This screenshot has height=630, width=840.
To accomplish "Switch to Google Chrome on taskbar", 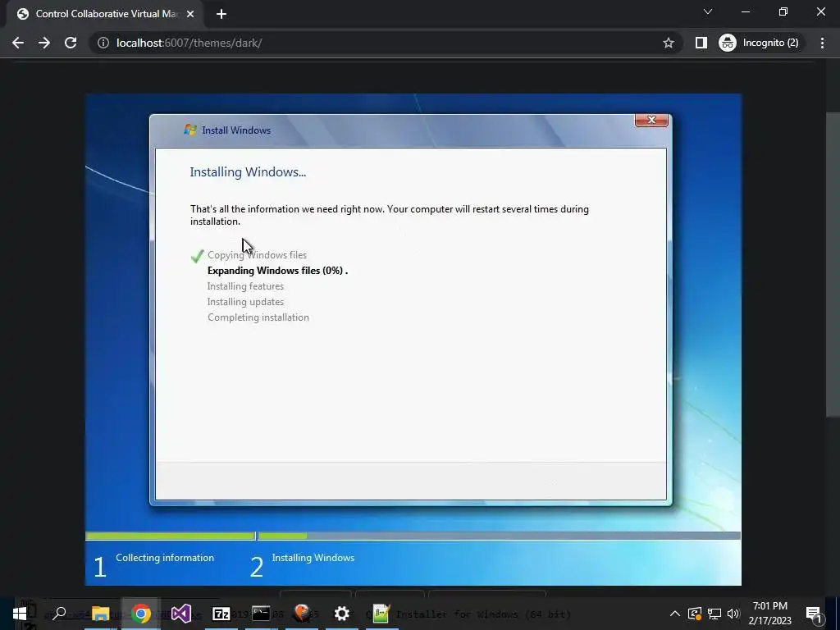I will [x=141, y=614].
